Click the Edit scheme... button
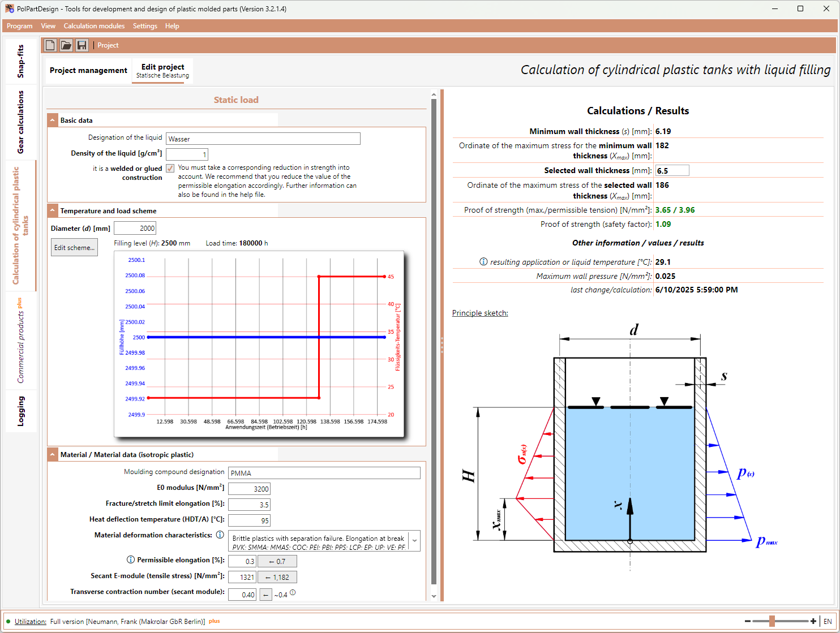Screen dimensions: 840x633 tap(74, 247)
